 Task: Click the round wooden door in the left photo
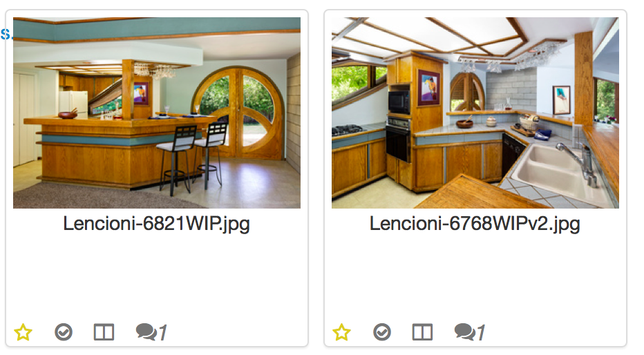[x=238, y=113]
